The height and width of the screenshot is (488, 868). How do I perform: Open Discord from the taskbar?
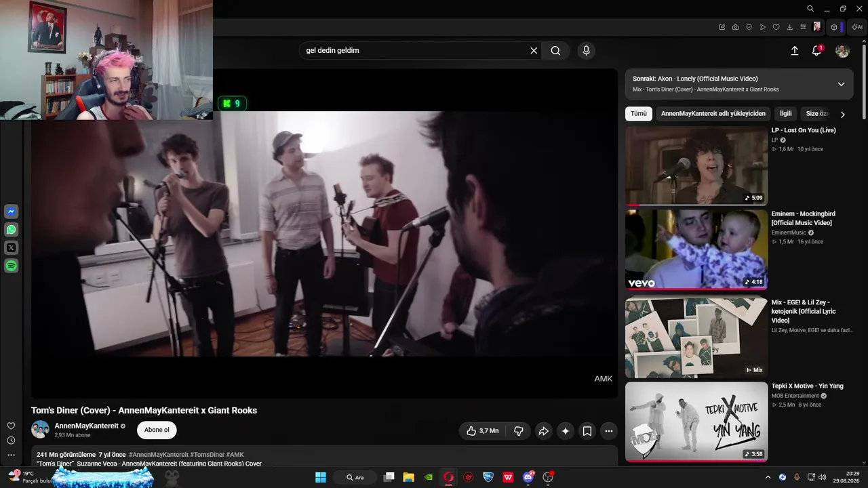[x=528, y=477]
